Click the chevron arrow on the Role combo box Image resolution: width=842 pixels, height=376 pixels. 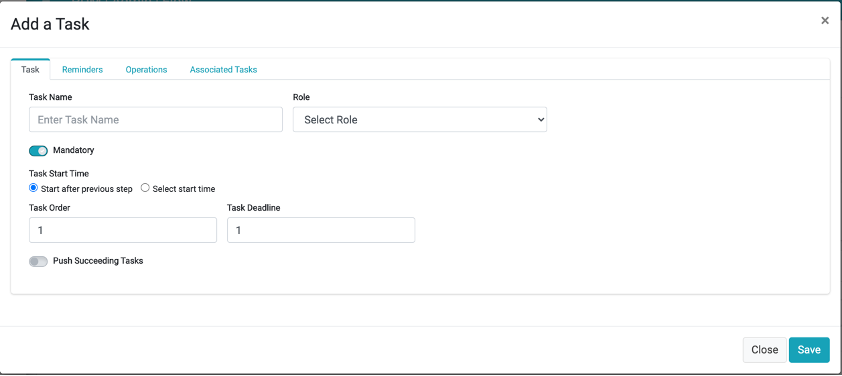540,120
